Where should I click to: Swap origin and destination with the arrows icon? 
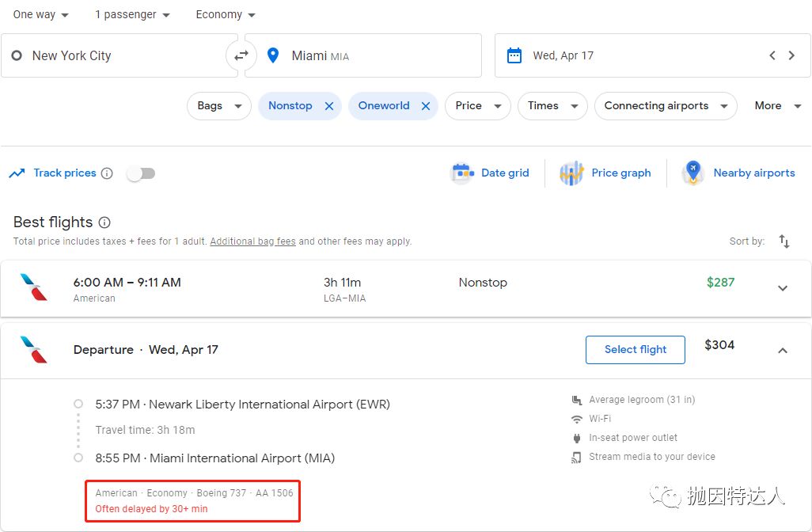pos(241,55)
